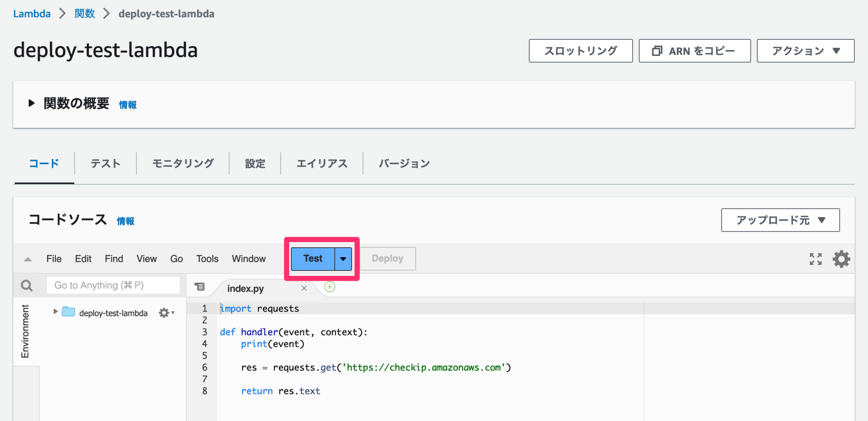Click the file list icon beside index.py tab
Viewport: 868px width, 421px height.
[200, 287]
